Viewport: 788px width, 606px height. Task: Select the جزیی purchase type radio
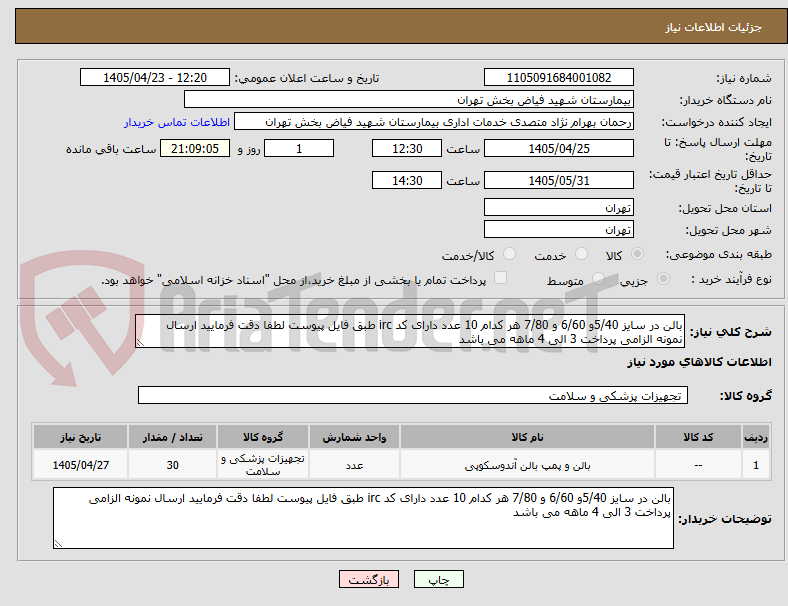663,278
